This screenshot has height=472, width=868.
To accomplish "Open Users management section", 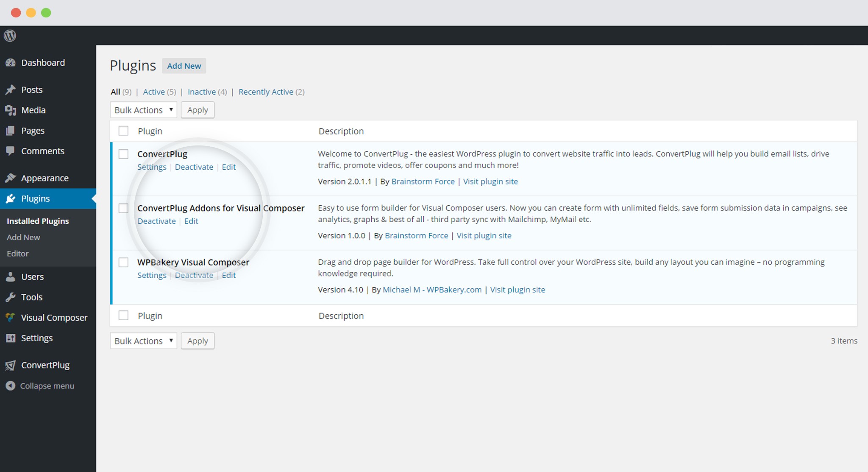I will pyautogui.click(x=31, y=276).
